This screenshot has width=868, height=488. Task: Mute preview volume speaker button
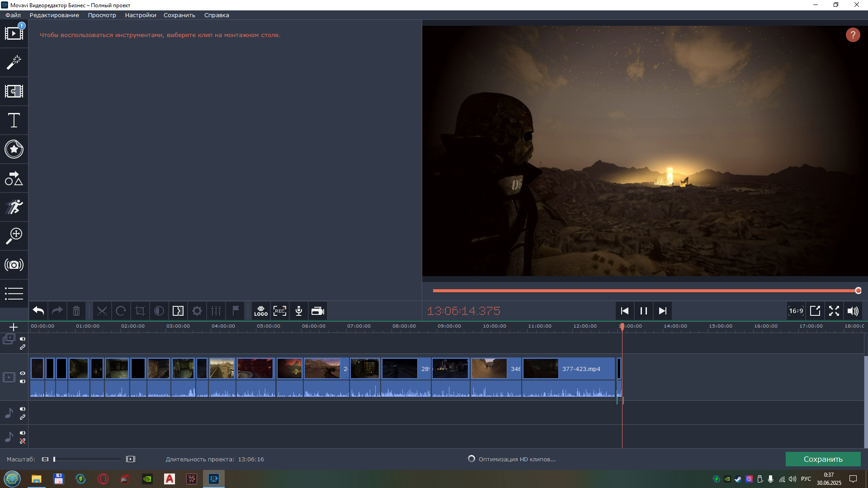point(853,311)
